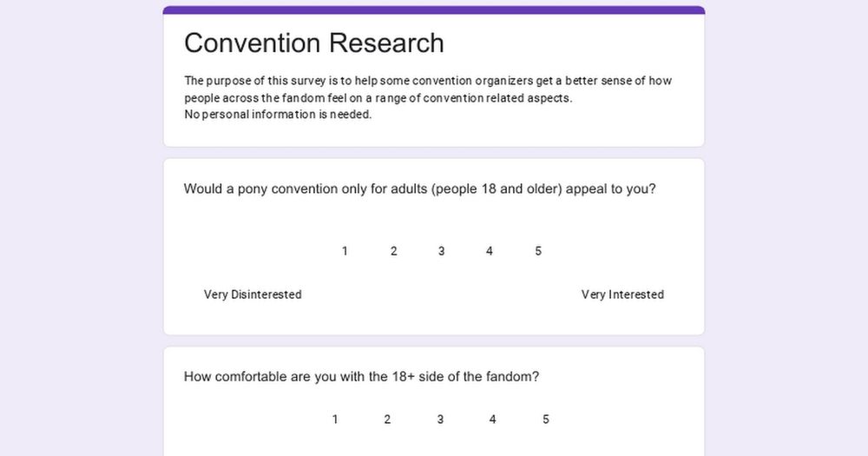Select rating 2 for 18+ fandom comfort
Viewport: 868px width, 456px height.
tap(387, 420)
